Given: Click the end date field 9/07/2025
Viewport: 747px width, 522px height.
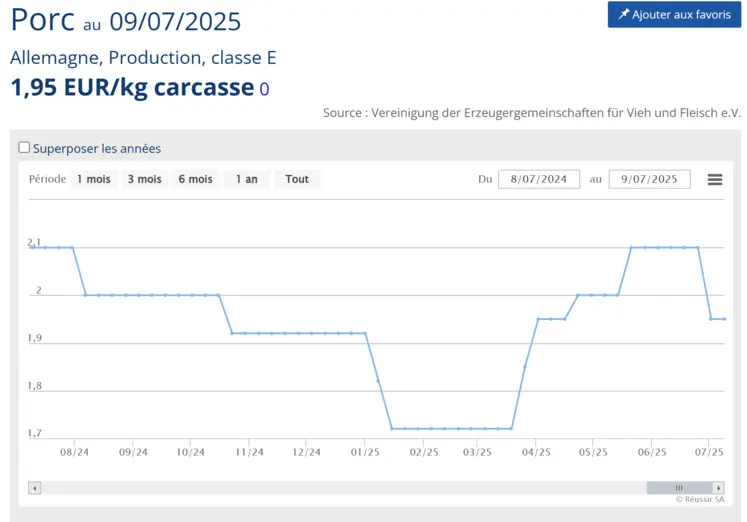Looking at the screenshot, I should (649, 179).
